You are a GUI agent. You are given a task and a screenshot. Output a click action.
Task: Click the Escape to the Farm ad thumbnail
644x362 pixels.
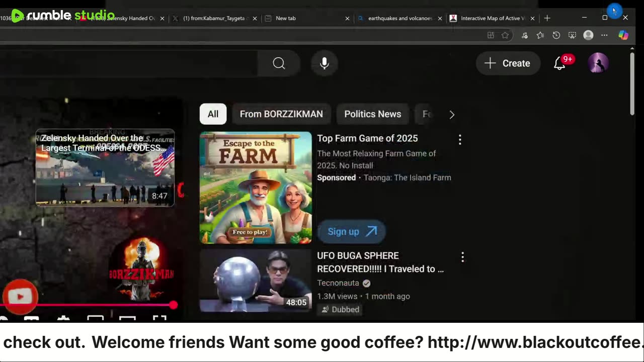point(256,188)
